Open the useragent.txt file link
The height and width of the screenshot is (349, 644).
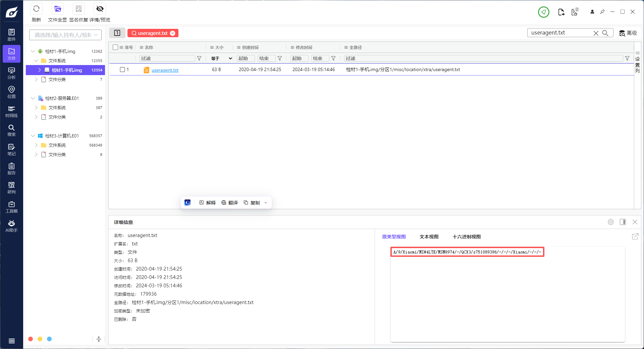pos(165,70)
